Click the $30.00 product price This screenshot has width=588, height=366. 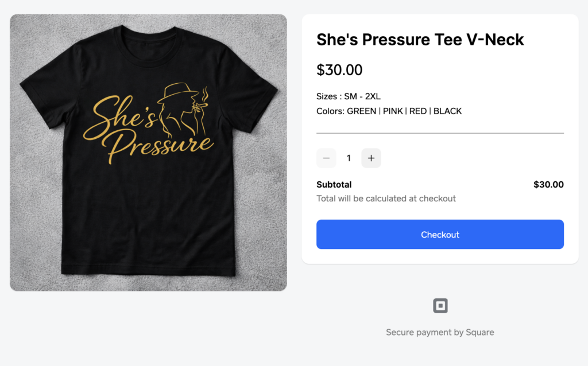pyautogui.click(x=339, y=70)
